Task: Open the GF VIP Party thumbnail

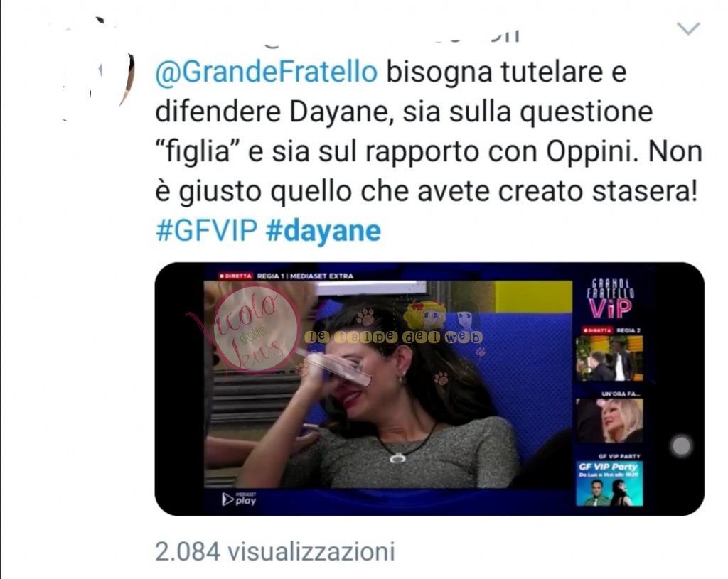Action: click(609, 483)
